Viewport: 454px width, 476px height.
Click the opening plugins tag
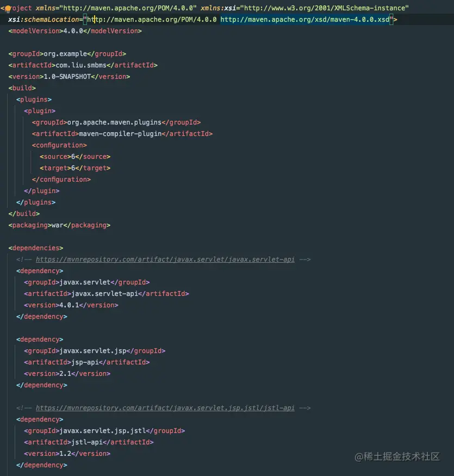(x=34, y=100)
